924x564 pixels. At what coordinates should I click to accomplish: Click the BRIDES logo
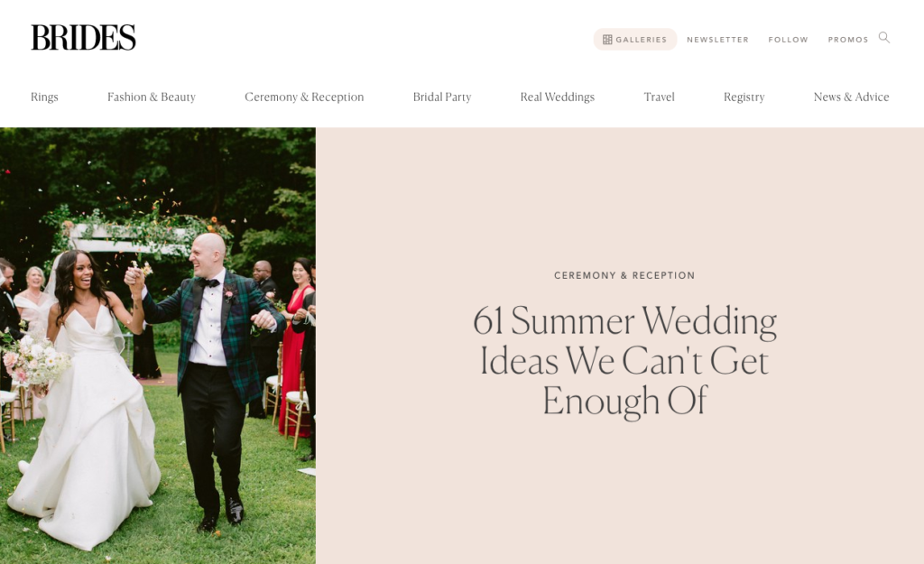pyautogui.click(x=83, y=38)
